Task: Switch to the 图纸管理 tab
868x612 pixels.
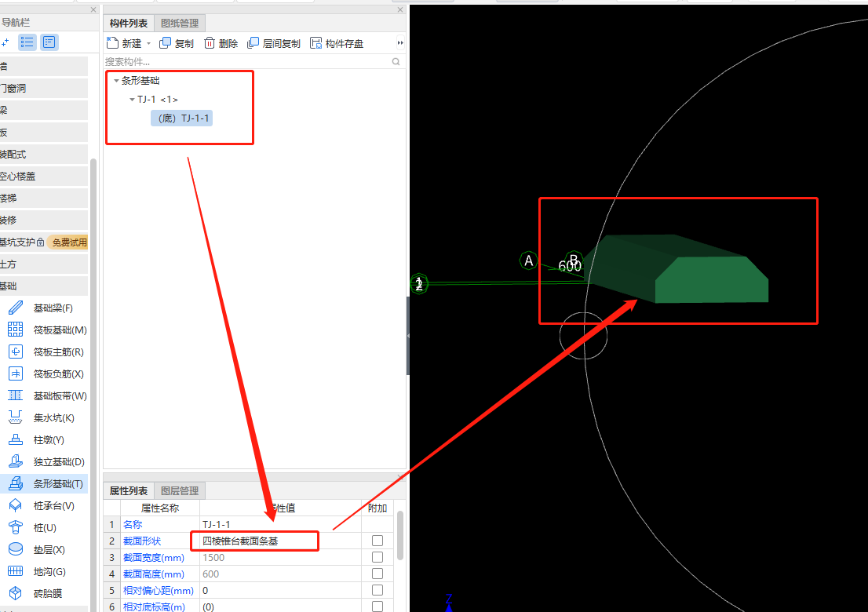Action: point(180,24)
